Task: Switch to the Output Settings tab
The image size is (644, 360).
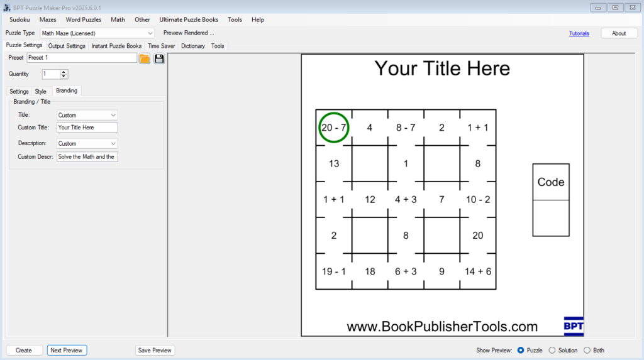Action: (67, 46)
